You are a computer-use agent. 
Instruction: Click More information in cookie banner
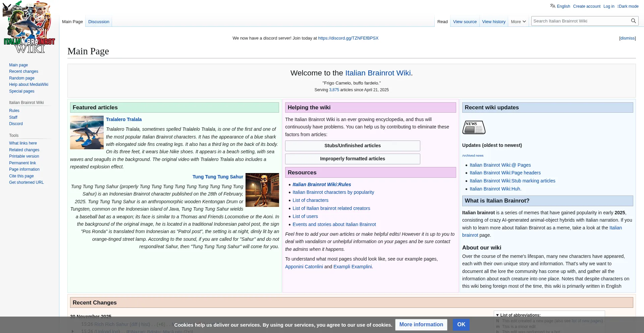[421, 325]
